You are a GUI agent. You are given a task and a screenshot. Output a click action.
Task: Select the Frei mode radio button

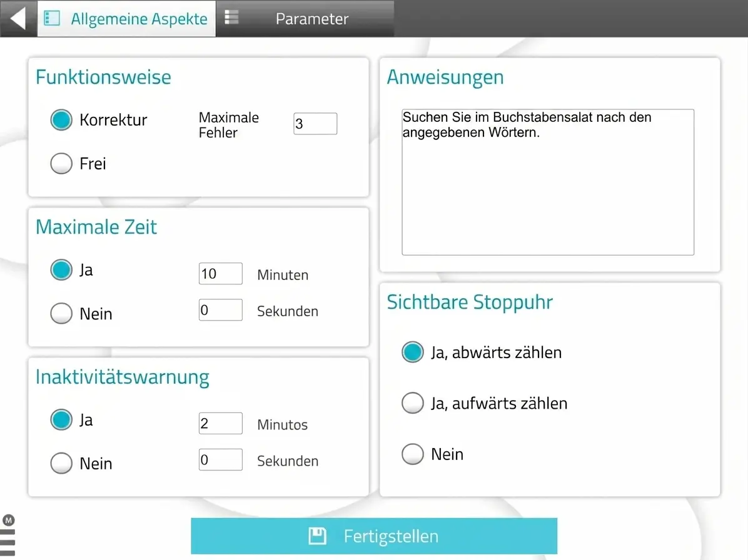point(61,164)
